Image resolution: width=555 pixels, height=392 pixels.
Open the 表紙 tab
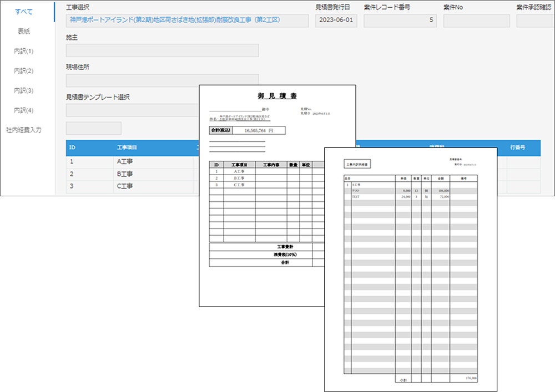23,32
